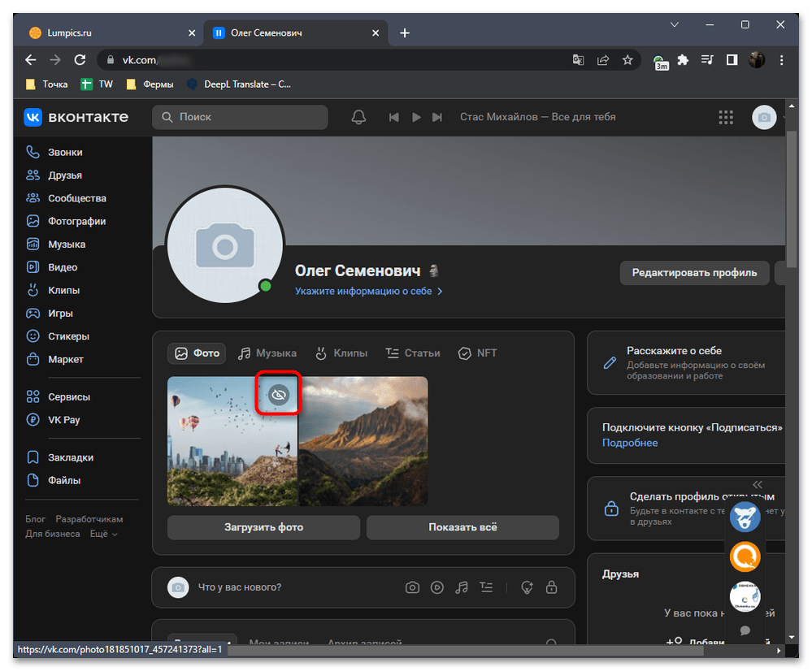The image size is (812, 671).
Task: Open Сделать профиль открытым card
Action: point(686,508)
